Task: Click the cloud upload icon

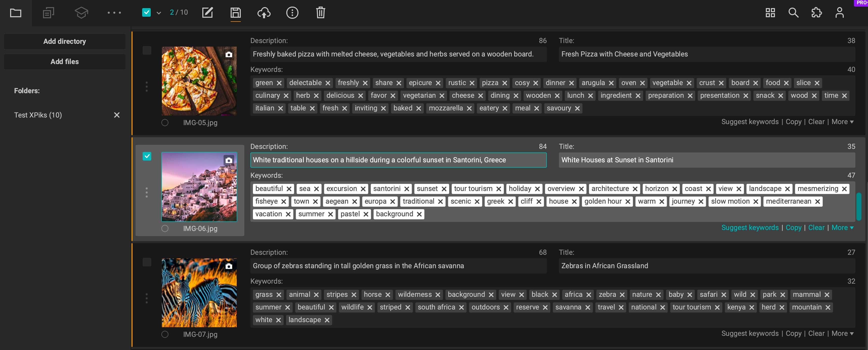Action: coord(264,13)
